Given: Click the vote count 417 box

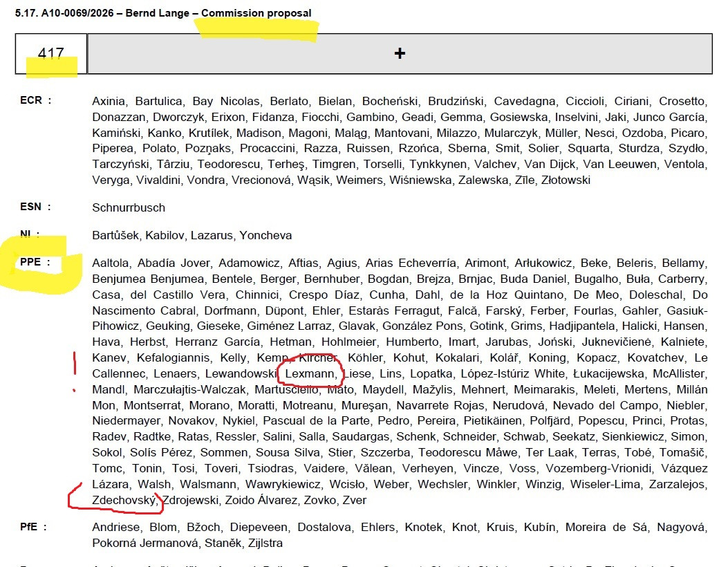Looking at the screenshot, I should [x=51, y=53].
